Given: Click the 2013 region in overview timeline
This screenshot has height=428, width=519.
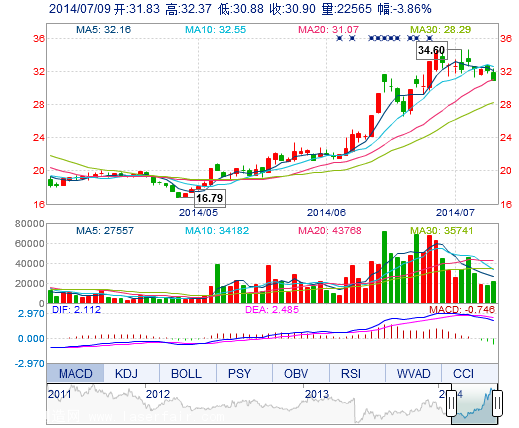Looking at the screenshot, I should 317,394.
